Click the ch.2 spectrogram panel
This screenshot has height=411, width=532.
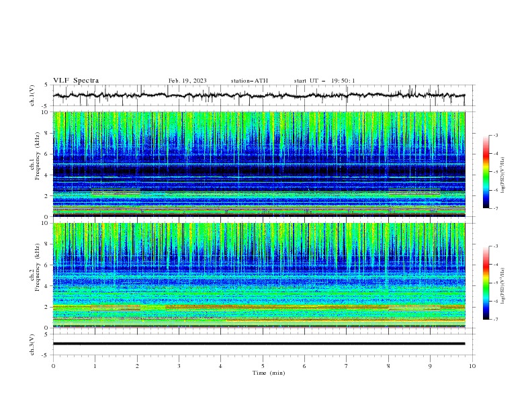pos(259,275)
